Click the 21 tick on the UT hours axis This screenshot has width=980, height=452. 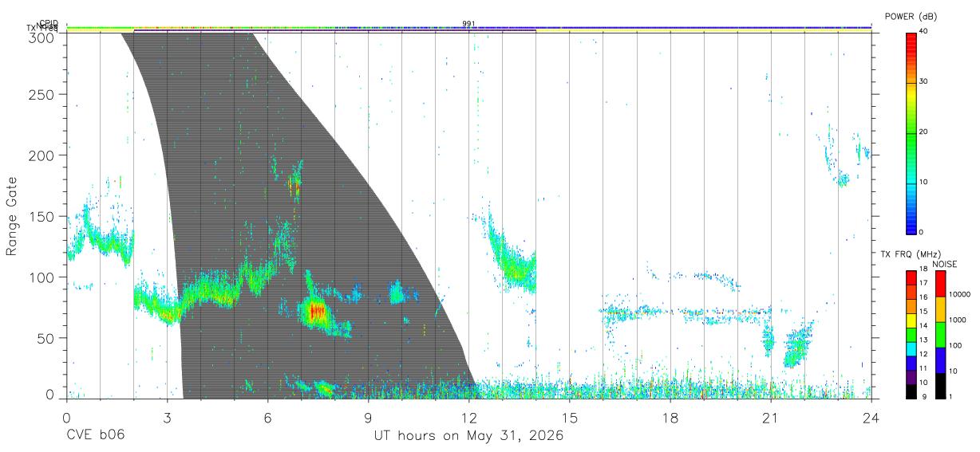(x=770, y=417)
